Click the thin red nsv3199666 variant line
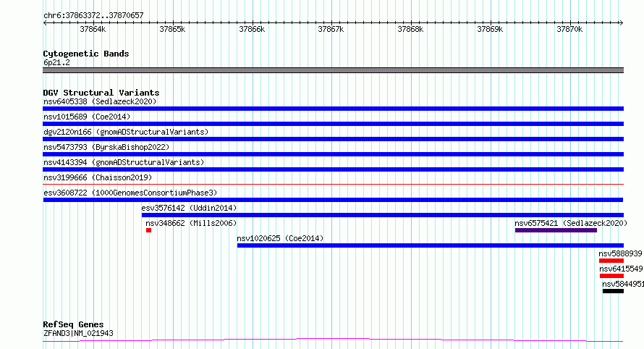 [x=333, y=184]
